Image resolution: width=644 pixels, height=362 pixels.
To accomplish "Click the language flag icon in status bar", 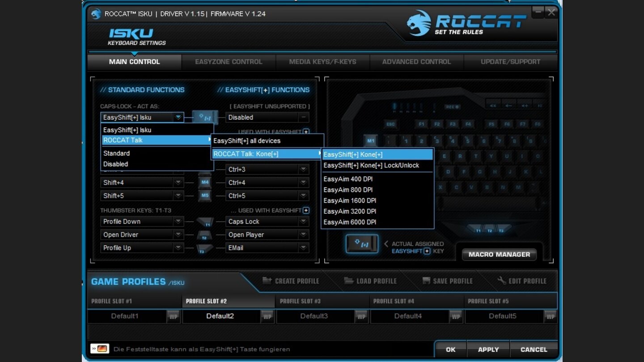I will pyautogui.click(x=100, y=349).
